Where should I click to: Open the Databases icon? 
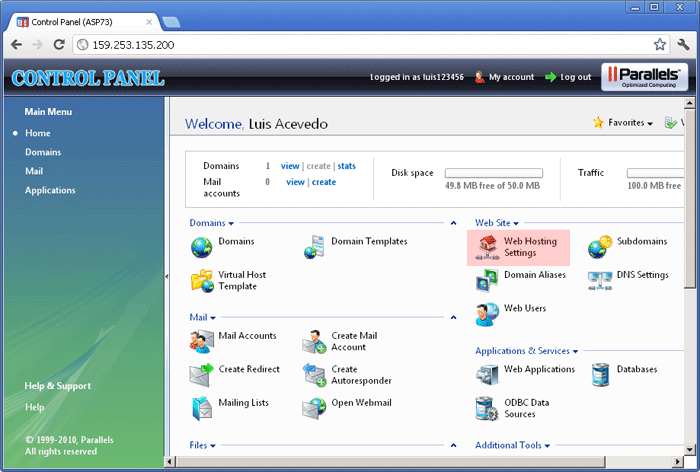pyautogui.click(x=601, y=374)
